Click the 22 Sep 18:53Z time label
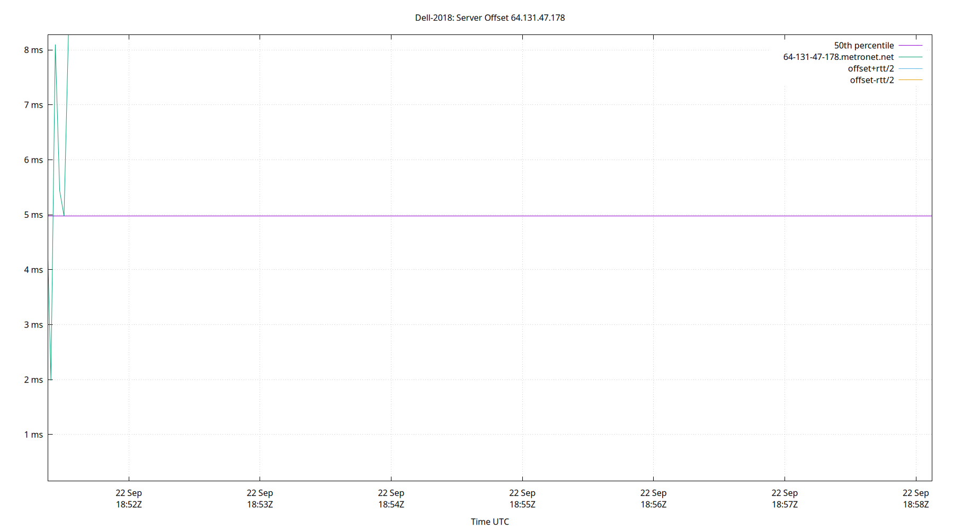The width and height of the screenshot is (980, 530). tap(260, 499)
